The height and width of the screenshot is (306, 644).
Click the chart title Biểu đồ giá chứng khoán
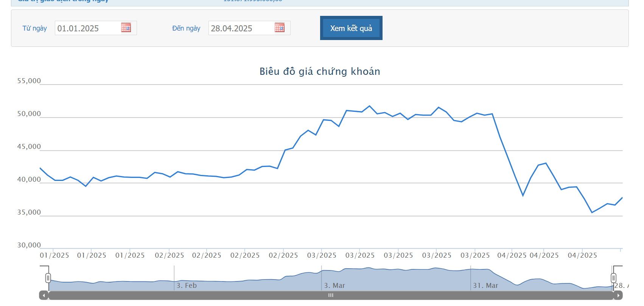320,71
